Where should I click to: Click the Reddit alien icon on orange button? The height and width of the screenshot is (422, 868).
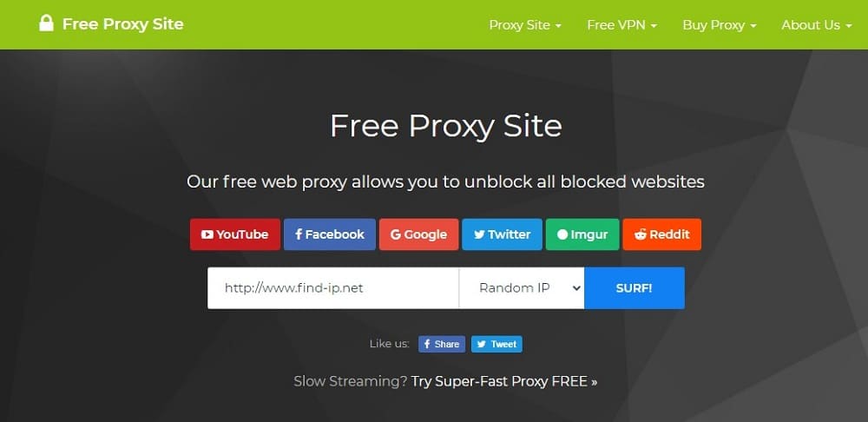pos(641,234)
